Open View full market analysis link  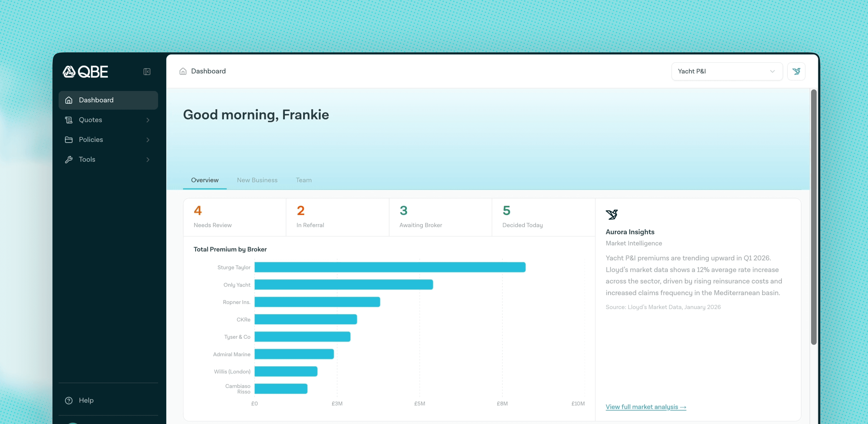(x=646, y=407)
